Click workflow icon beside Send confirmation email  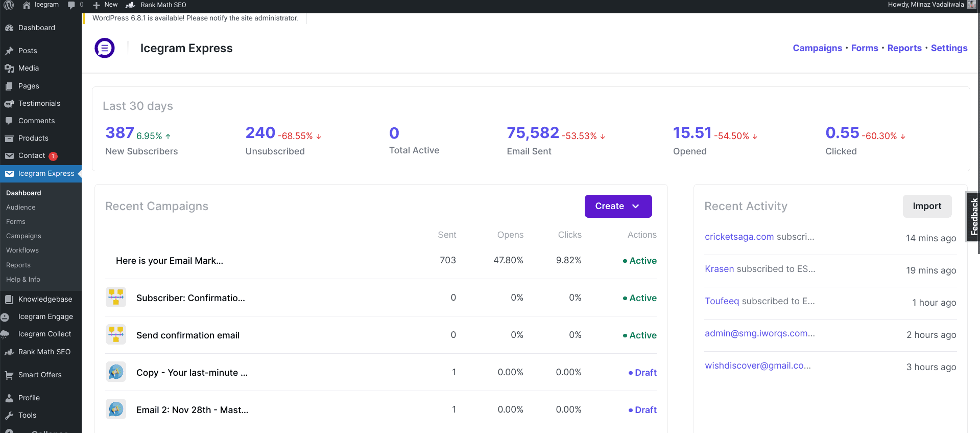pos(116,334)
